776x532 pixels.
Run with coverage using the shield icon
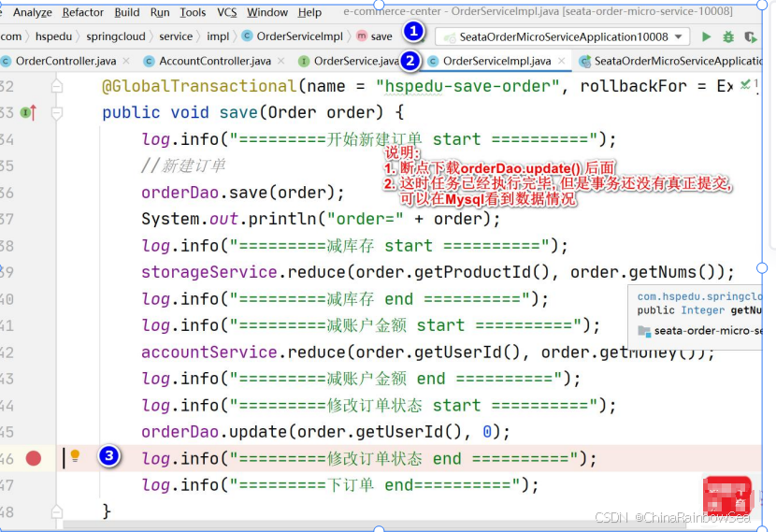point(750,37)
